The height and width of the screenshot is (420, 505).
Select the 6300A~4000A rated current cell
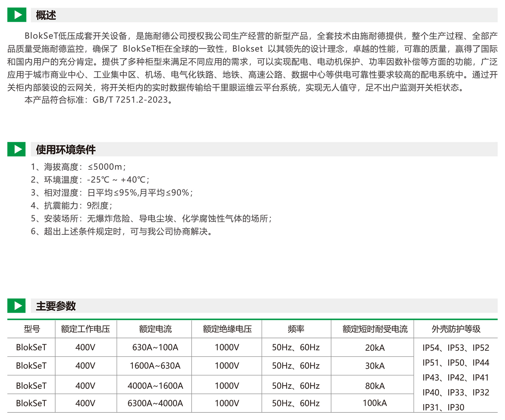[x=155, y=403]
